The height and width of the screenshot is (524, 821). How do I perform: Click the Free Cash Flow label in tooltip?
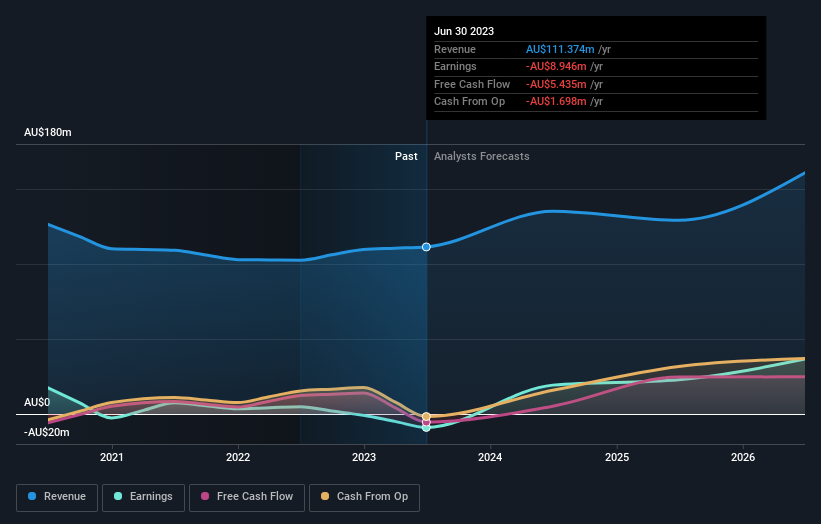click(x=472, y=84)
